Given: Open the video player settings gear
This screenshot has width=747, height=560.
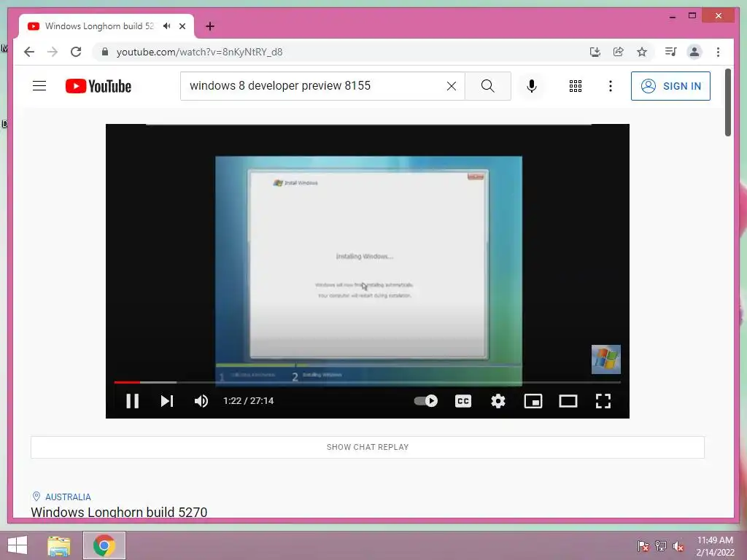Looking at the screenshot, I should tap(498, 401).
